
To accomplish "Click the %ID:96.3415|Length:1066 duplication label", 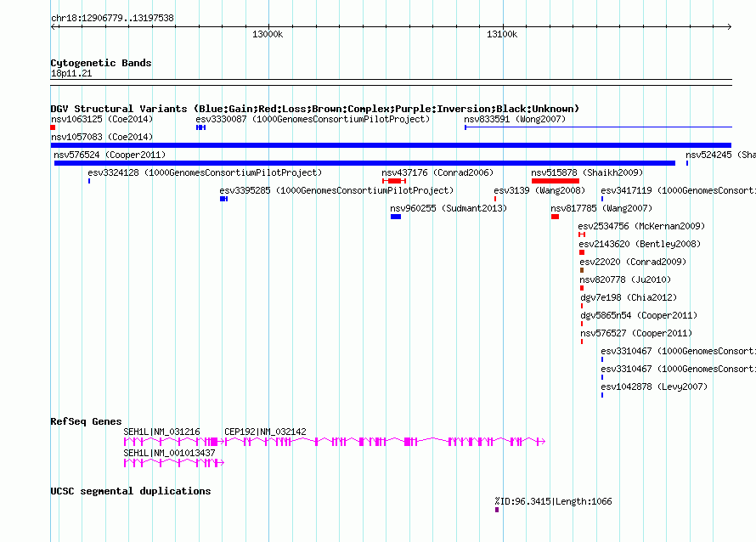I will click(554, 501).
